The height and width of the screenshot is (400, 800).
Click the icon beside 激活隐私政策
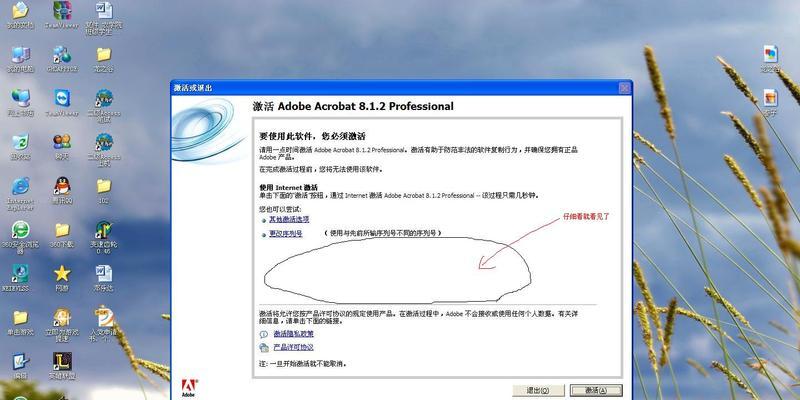click(x=264, y=334)
